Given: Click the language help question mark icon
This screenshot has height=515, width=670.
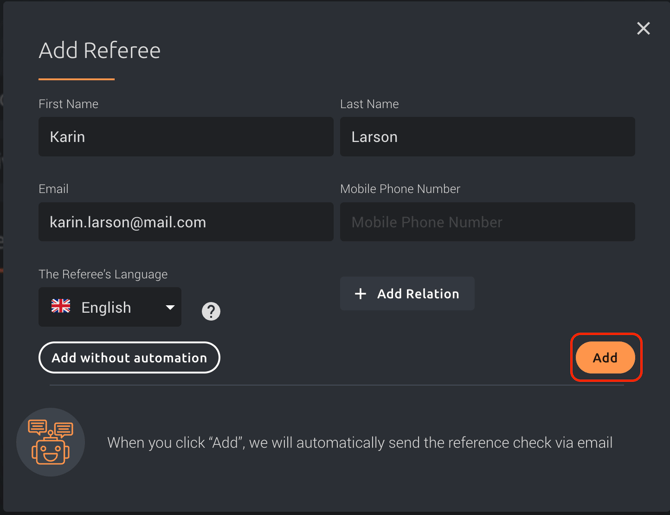Looking at the screenshot, I should (211, 311).
